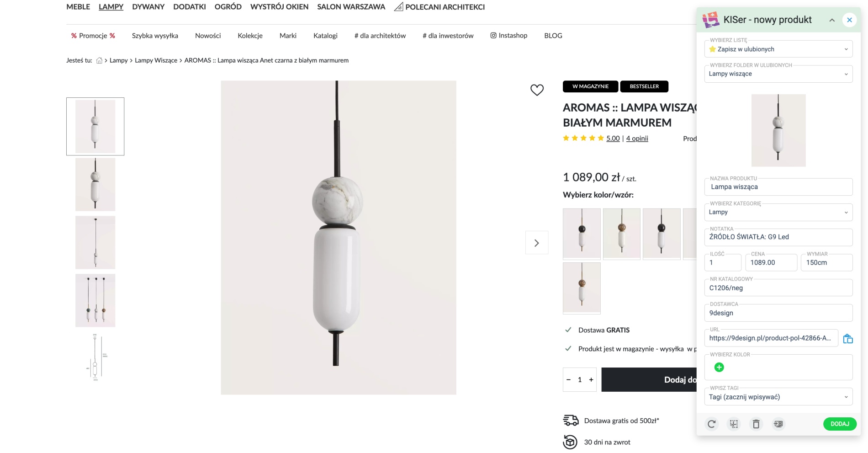Go to homepage via breadcrumb house icon

click(99, 60)
